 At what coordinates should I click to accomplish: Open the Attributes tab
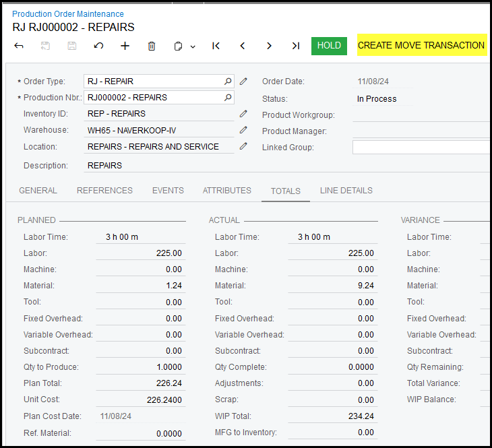point(226,191)
